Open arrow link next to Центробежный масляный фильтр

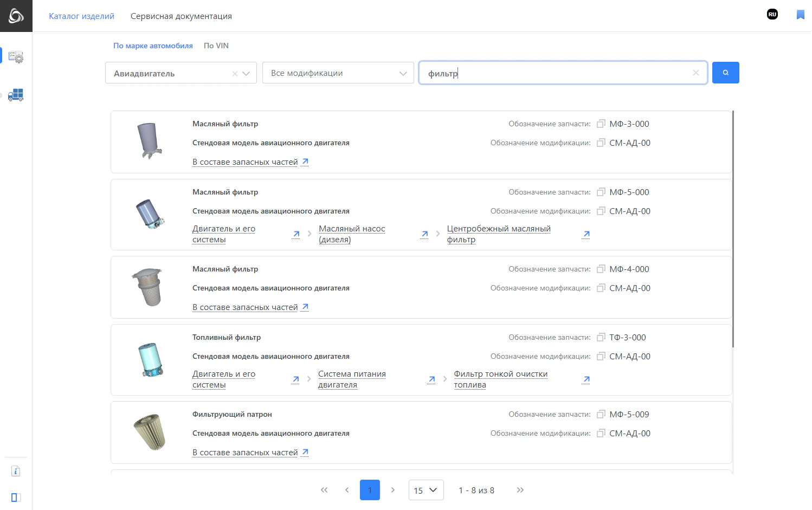pyautogui.click(x=586, y=234)
